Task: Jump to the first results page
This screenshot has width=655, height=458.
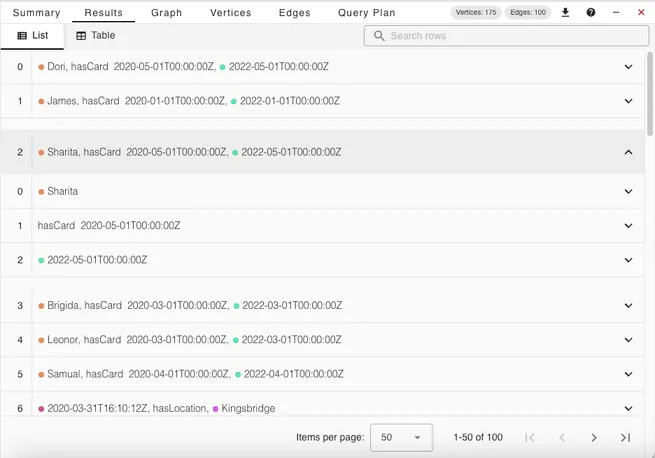Action: (x=530, y=438)
